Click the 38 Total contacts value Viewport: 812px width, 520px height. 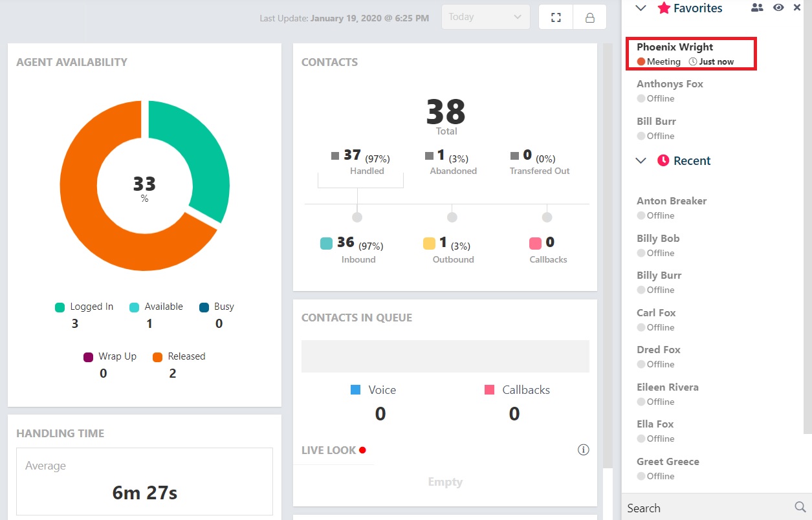click(446, 111)
